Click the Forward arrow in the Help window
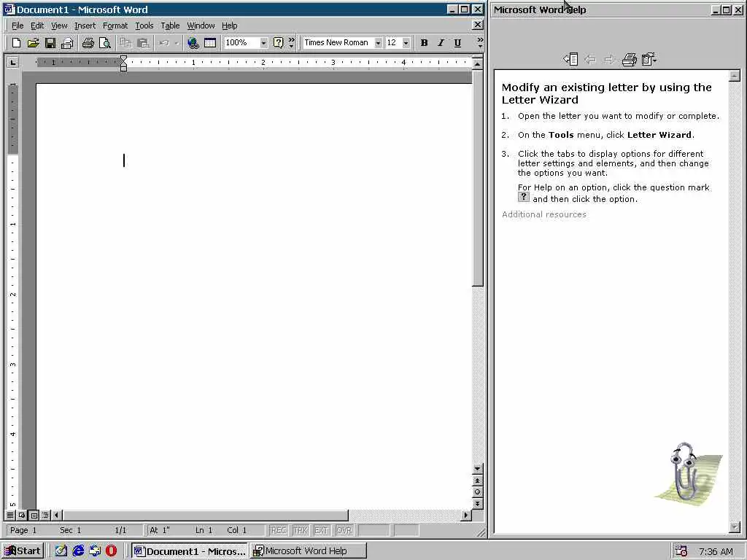This screenshot has width=747, height=560. tap(609, 60)
